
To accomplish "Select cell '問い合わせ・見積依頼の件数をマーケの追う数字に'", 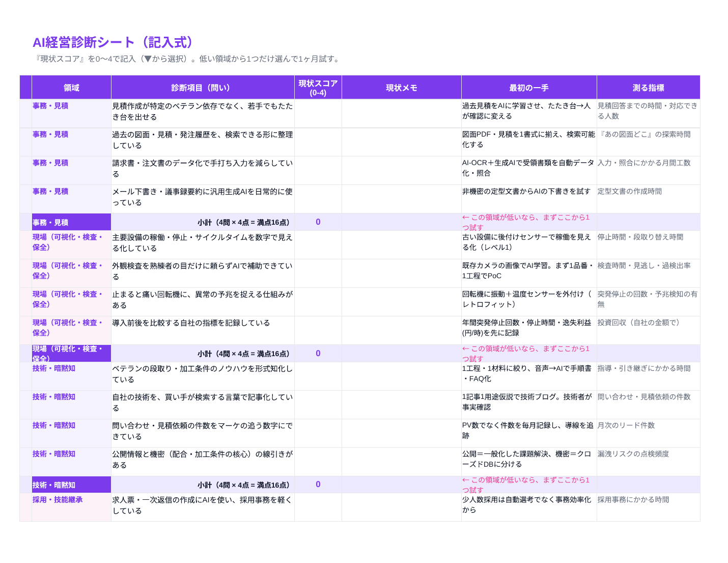I will pos(203,433).
